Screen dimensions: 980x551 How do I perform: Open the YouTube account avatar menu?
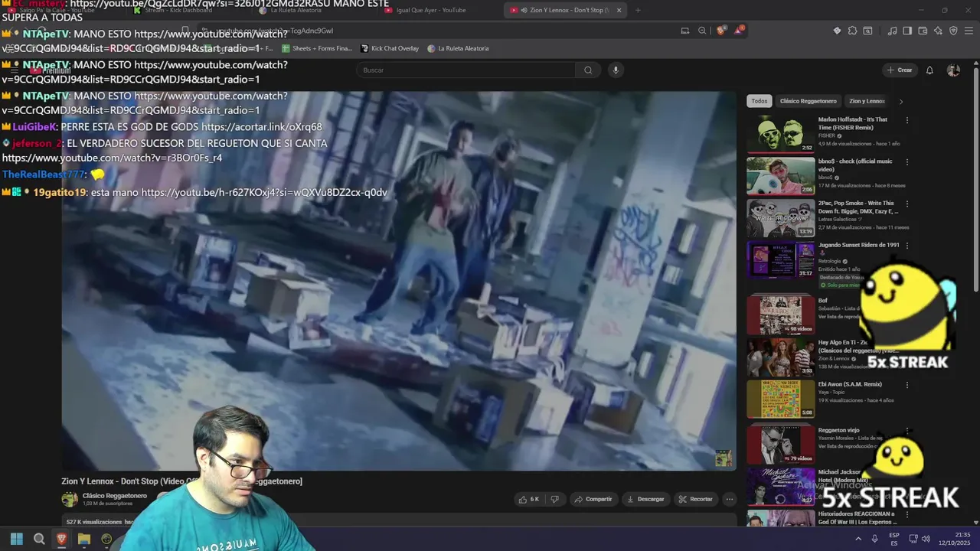click(x=953, y=70)
